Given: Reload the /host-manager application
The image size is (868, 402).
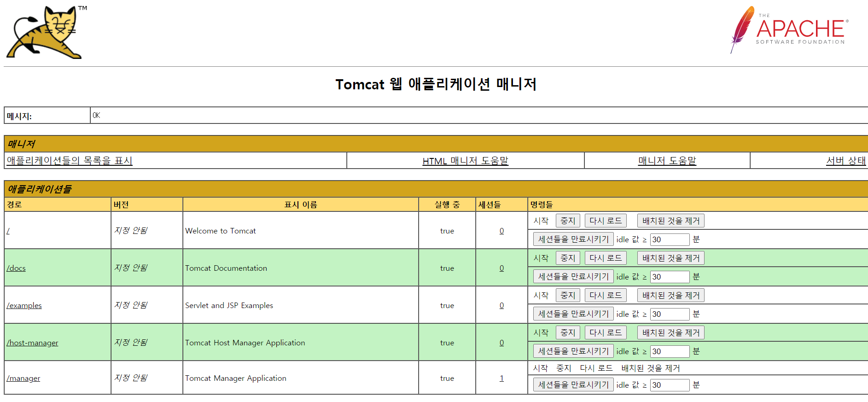Looking at the screenshot, I should pos(606,333).
